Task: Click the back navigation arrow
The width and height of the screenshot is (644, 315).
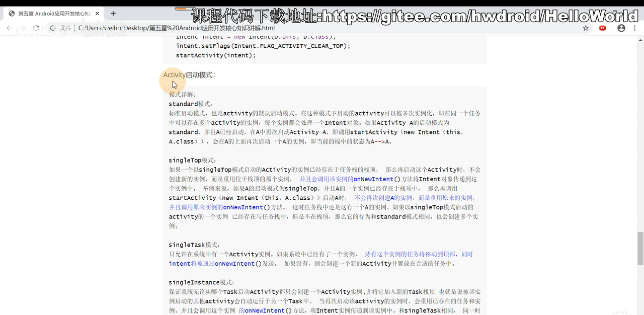Action: tap(9, 29)
